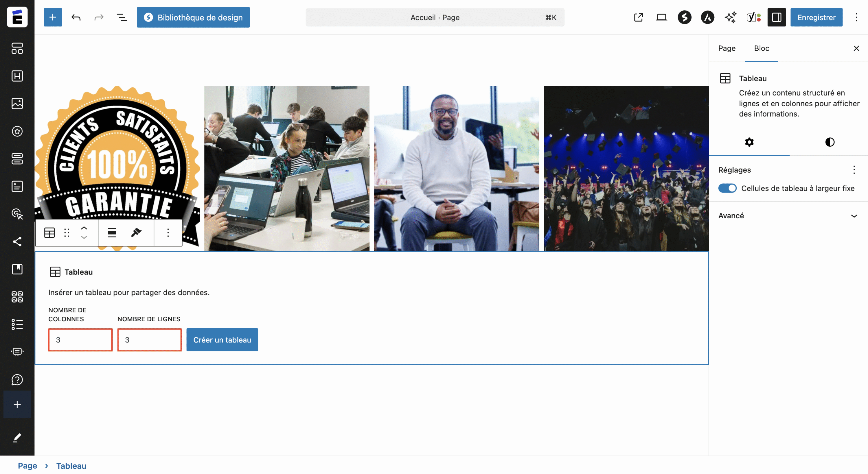This screenshot has width=868, height=474.
Task: Toggle the settings sidebar panel button
Action: (776, 17)
